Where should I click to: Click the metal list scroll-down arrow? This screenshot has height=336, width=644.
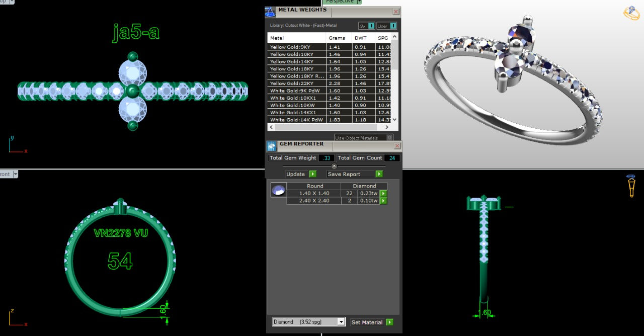tap(394, 120)
